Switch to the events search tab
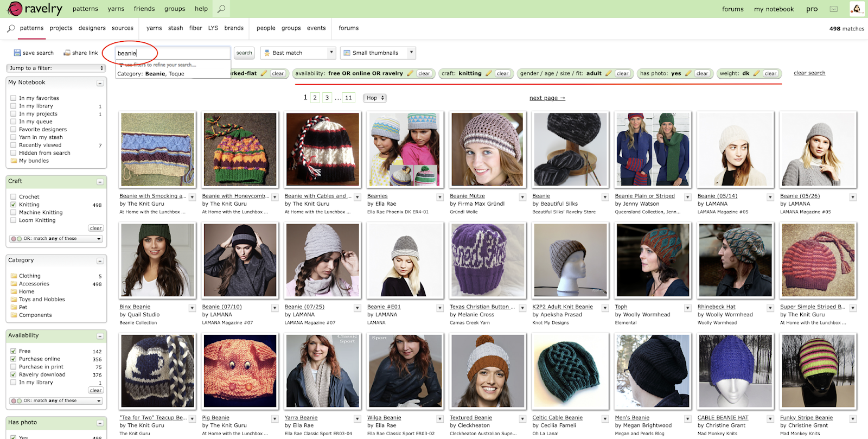The image size is (868, 439). 316,28
